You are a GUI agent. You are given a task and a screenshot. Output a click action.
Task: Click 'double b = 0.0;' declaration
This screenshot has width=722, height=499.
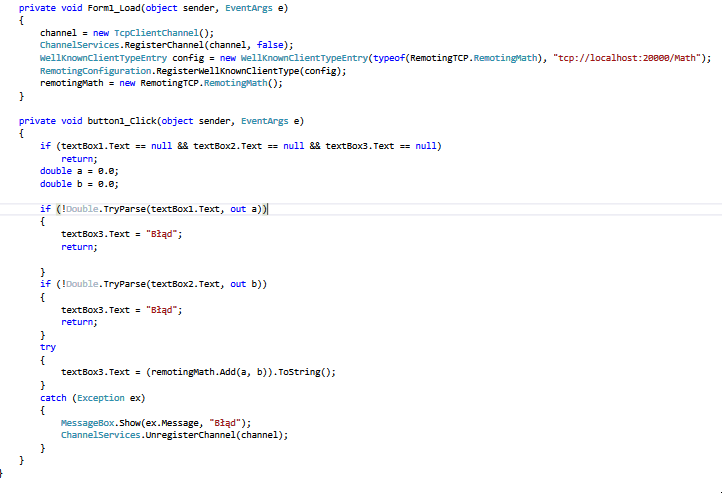tap(79, 184)
